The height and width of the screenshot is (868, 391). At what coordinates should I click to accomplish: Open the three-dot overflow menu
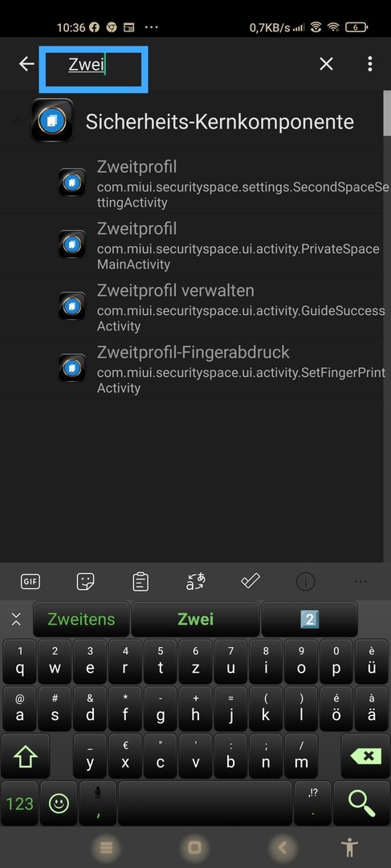point(370,64)
